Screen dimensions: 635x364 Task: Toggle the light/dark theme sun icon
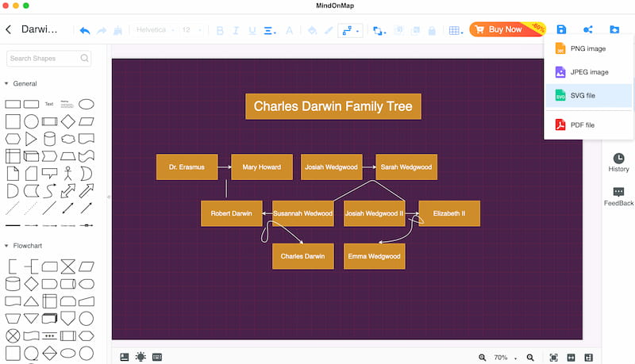click(x=140, y=357)
